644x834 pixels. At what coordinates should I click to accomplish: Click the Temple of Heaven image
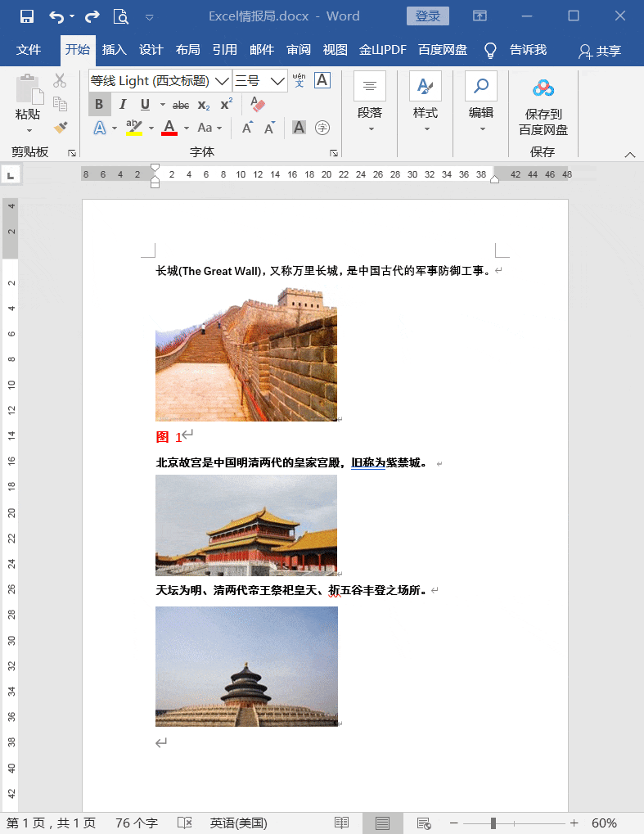[246, 666]
